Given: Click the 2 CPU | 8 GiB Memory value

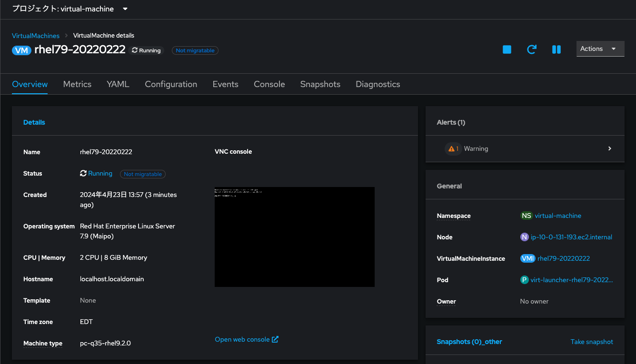Looking at the screenshot, I should click(x=114, y=257).
